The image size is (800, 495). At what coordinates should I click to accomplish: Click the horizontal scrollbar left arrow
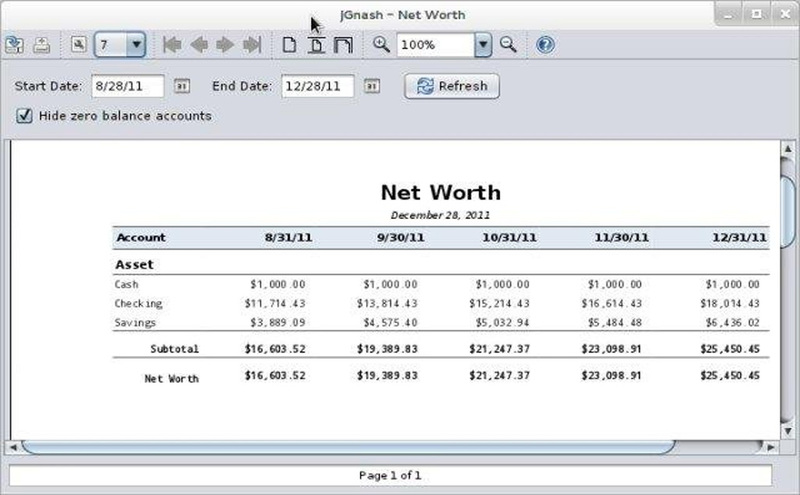pos(13,448)
